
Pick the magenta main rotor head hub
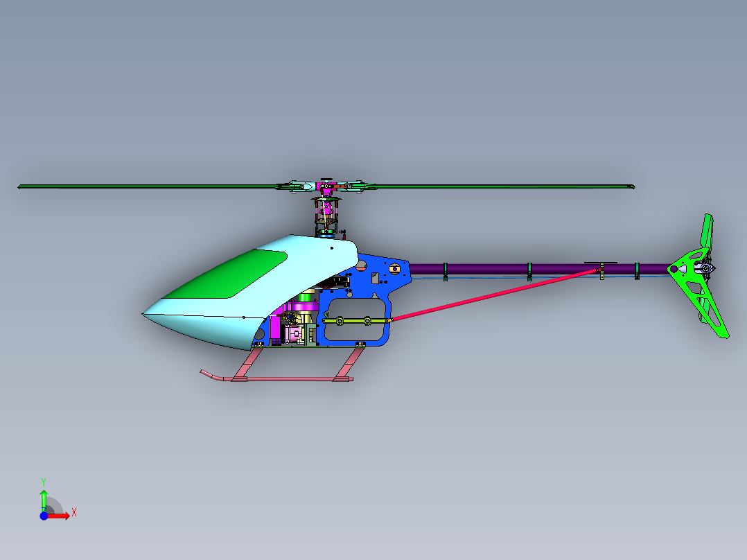point(326,187)
